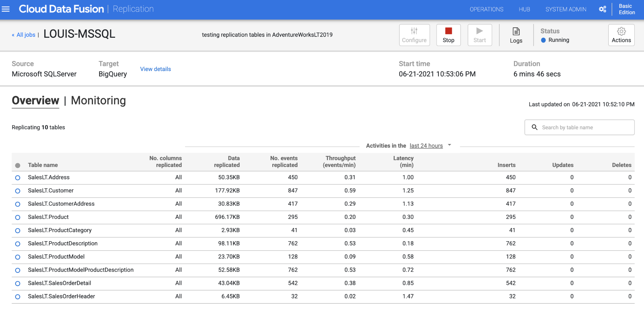Click the SalesLT.Product table name
This screenshot has width=644, height=311.
48,217
